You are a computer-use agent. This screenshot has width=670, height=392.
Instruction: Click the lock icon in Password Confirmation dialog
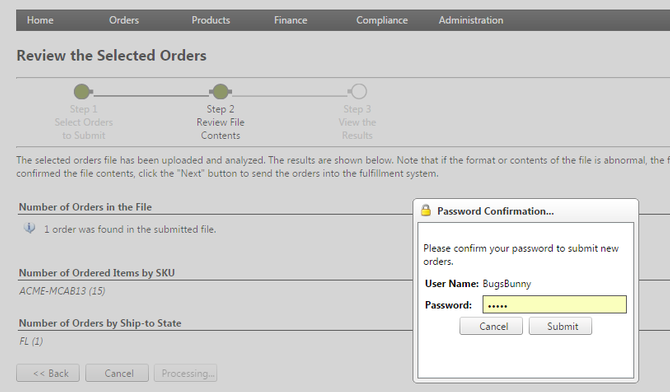pos(426,210)
